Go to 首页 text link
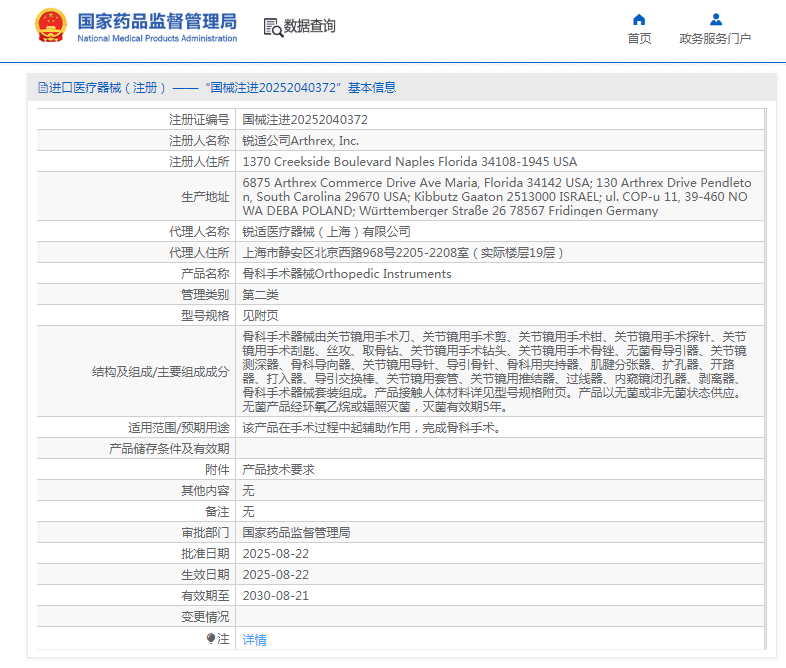 pyautogui.click(x=639, y=39)
